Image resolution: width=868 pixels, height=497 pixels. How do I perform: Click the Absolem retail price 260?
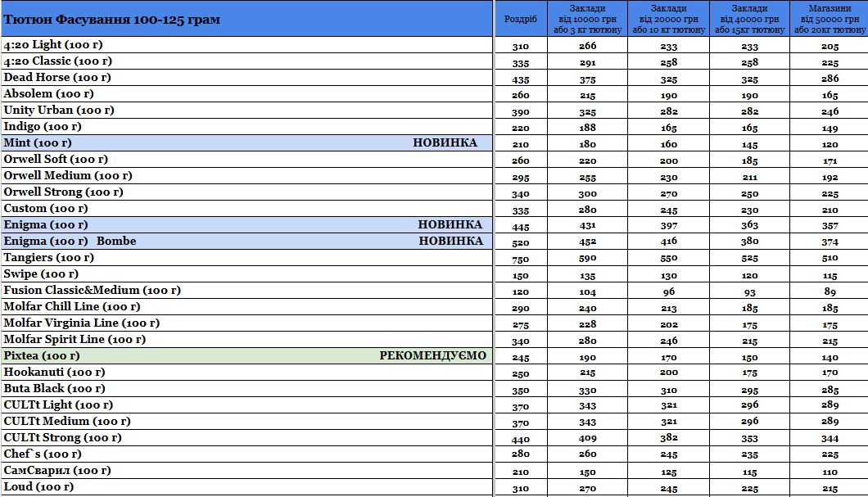point(521,95)
